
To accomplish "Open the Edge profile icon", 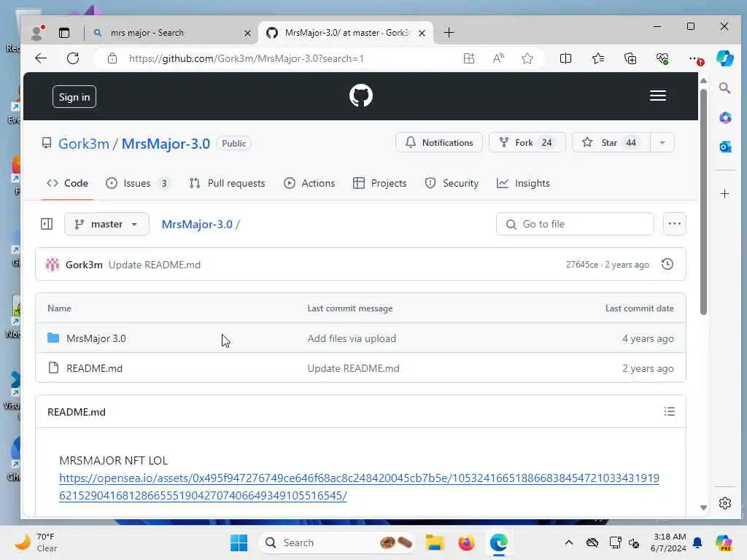I will tap(37, 32).
